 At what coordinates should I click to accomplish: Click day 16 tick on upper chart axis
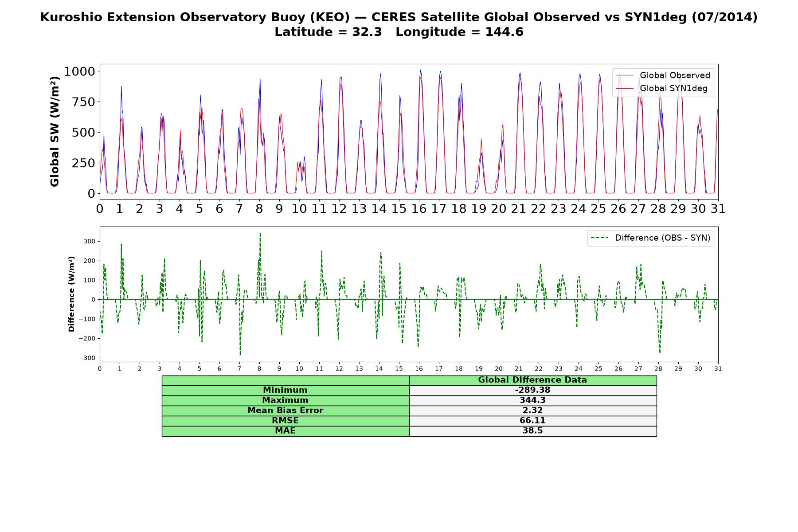[419, 209]
